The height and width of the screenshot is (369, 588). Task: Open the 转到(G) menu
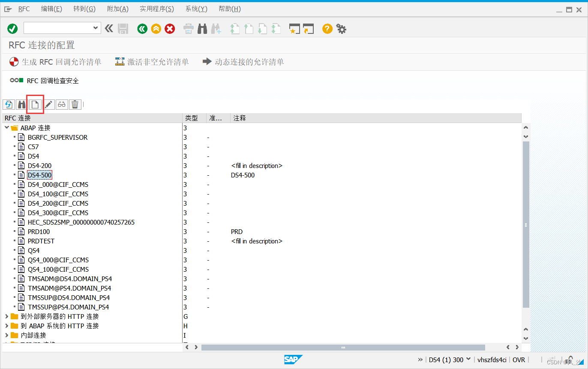pos(84,9)
